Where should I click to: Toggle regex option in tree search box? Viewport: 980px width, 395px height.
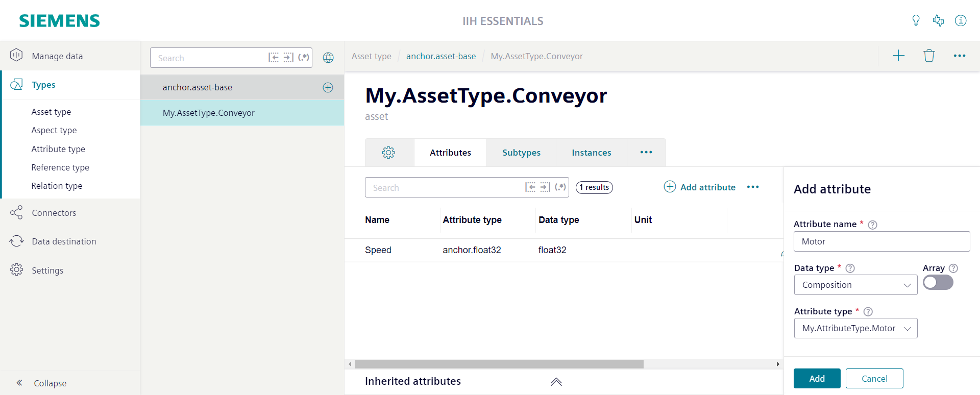[x=304, y=58]
